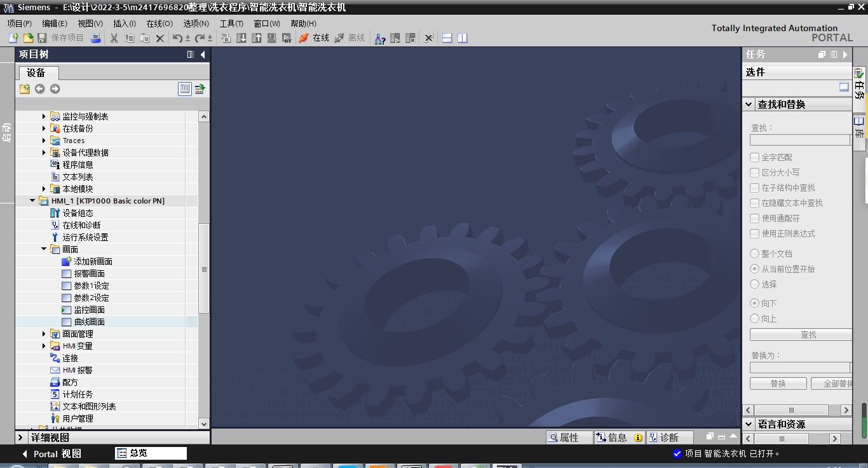
Task: Split editor space vertically icon
Action: [x=463, y=38]
